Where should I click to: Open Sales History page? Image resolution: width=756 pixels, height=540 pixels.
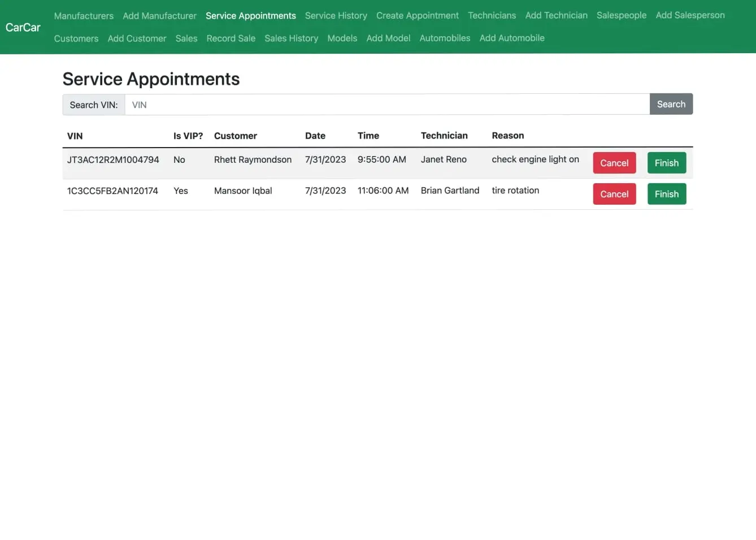[291, 38]
